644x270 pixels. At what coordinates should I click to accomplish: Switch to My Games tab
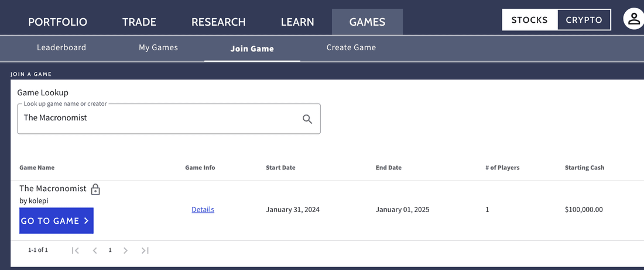(158, 47)
